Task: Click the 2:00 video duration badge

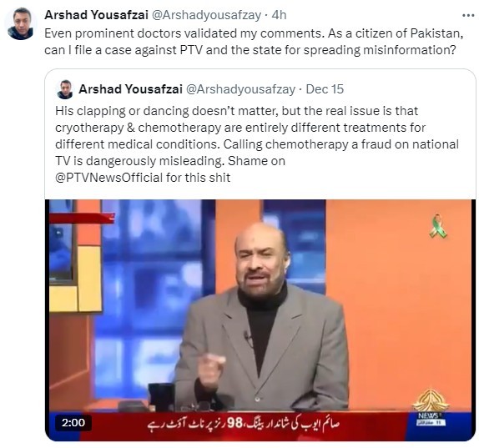Action: [73, 423]
